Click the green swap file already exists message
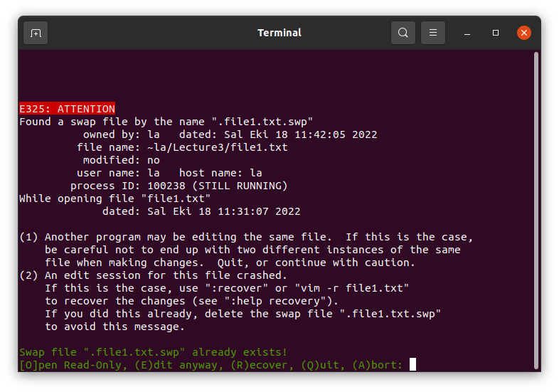559x392 pixels. 153,352
